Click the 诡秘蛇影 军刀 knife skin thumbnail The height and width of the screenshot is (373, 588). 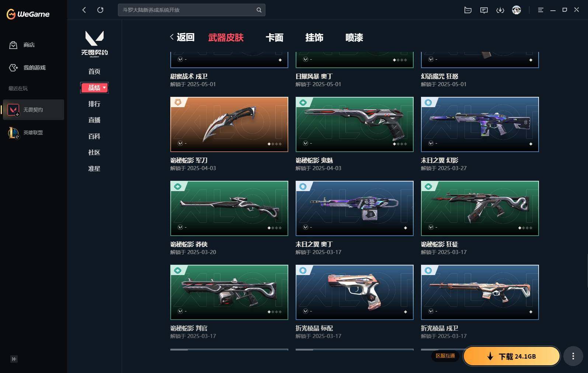tap(229, 124)
